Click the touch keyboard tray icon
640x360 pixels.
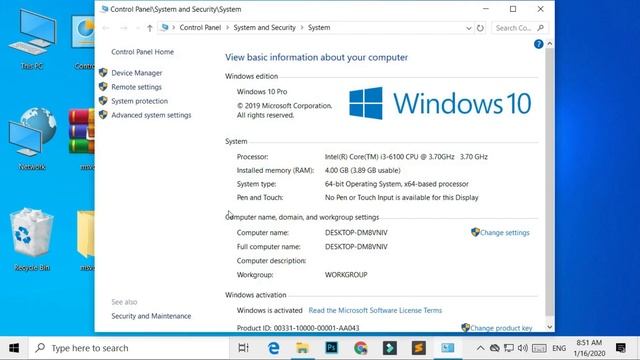tap(539, 348)
